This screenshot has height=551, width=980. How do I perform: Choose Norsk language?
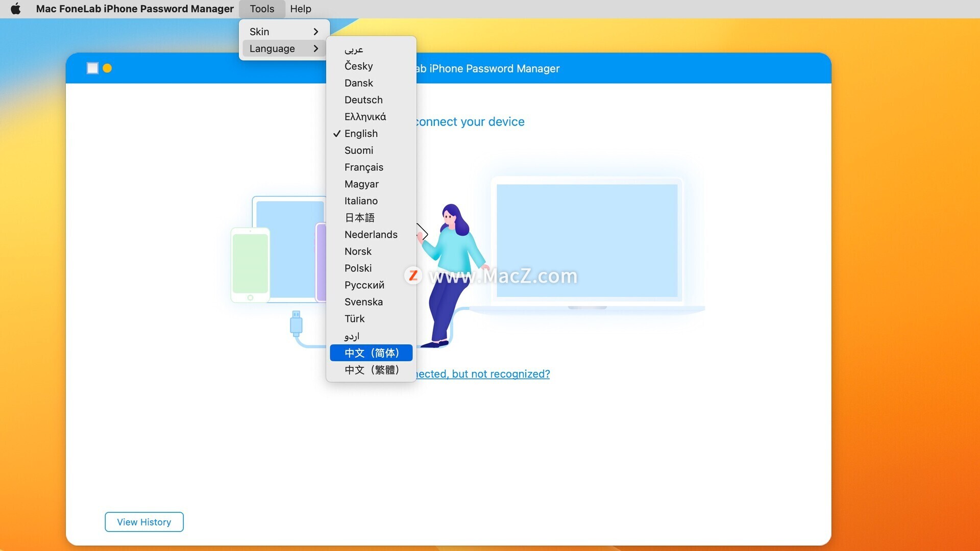tap(371, 251)
